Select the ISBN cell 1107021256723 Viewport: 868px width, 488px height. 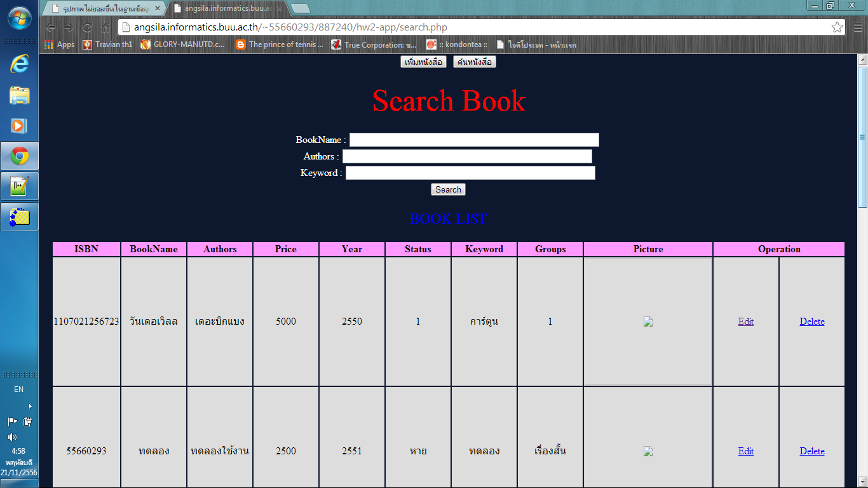coord(86,322)
